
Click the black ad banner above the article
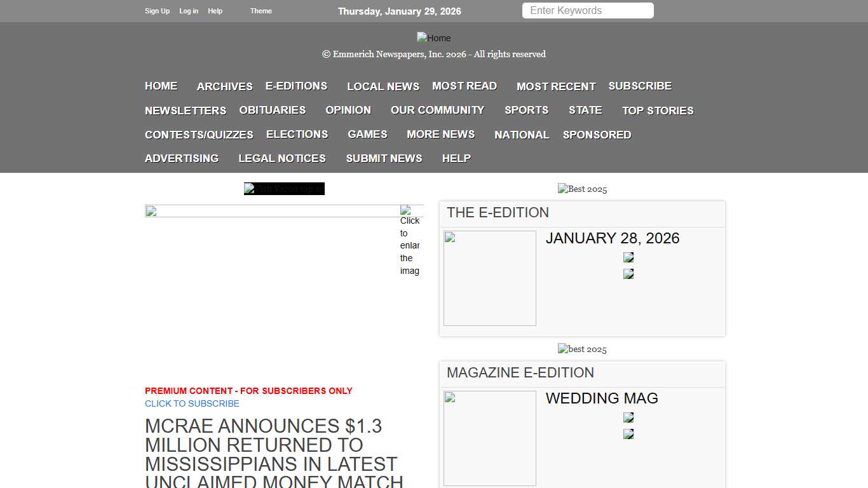284,189
